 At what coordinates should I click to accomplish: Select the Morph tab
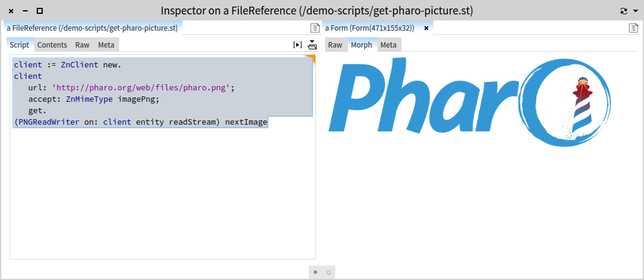pyautogui.click(x=362, y=45)
